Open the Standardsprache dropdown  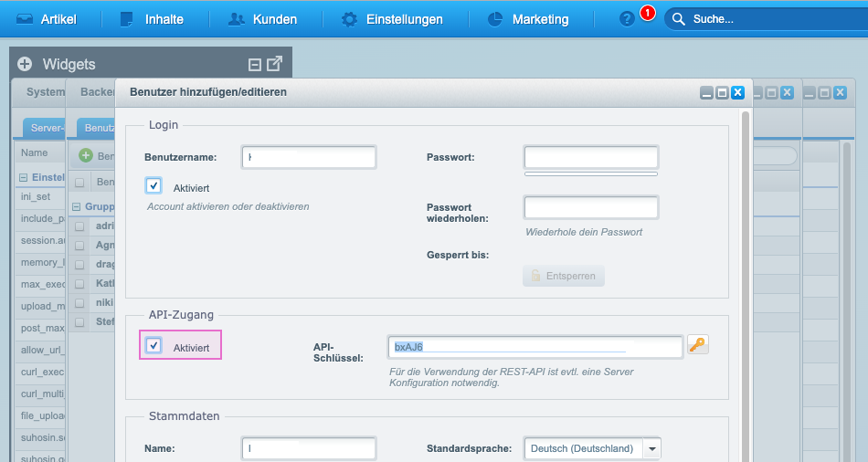pos(651,449)
